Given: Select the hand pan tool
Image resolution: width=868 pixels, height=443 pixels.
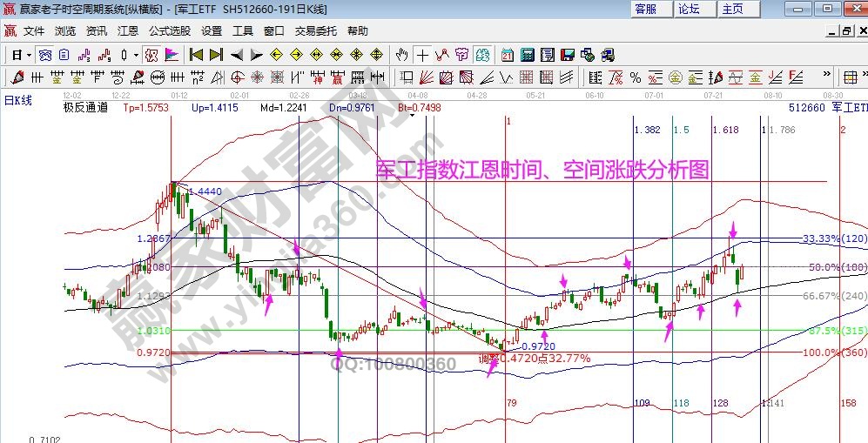Looking at the screenshot, I should (401, 54).
